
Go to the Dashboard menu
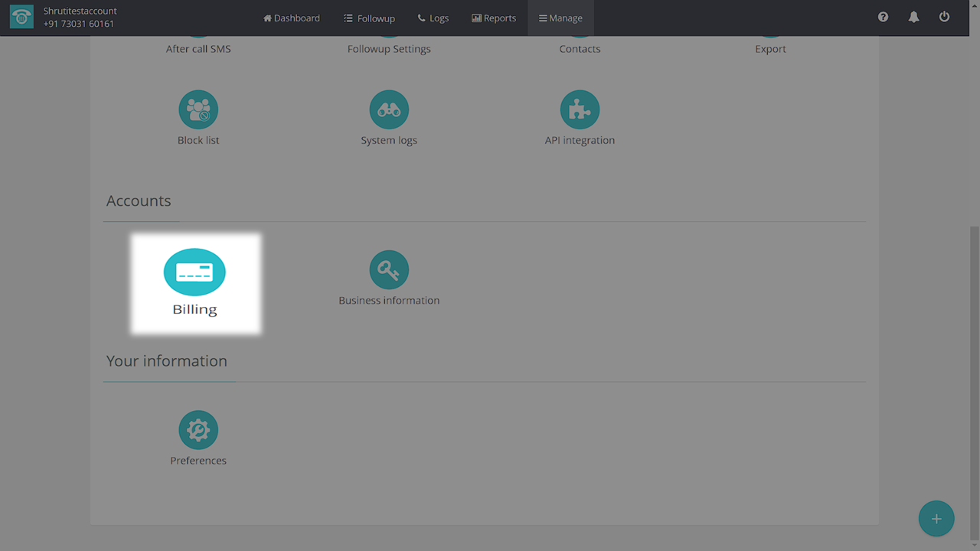(x=292, y=18)
